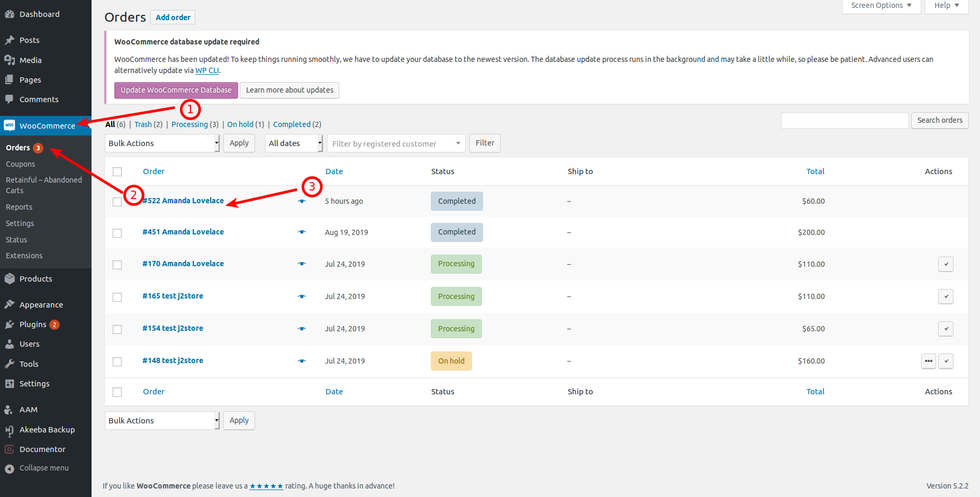This screenshot has height=497, width=980.
Task: Expand the Help panel
Action: (x=947, y=6)
